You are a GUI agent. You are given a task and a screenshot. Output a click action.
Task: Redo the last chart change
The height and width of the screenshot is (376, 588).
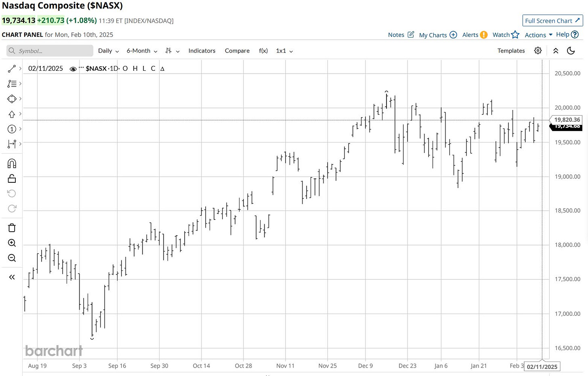12,208
